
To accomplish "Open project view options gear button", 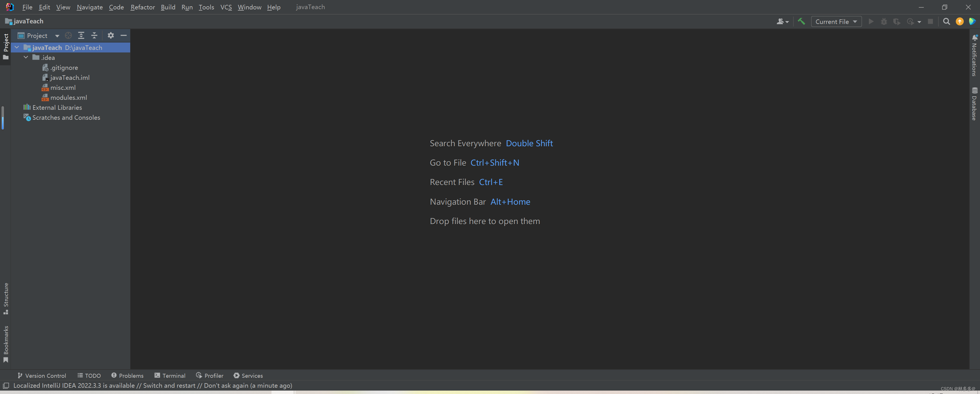I will tap(110, 35).
